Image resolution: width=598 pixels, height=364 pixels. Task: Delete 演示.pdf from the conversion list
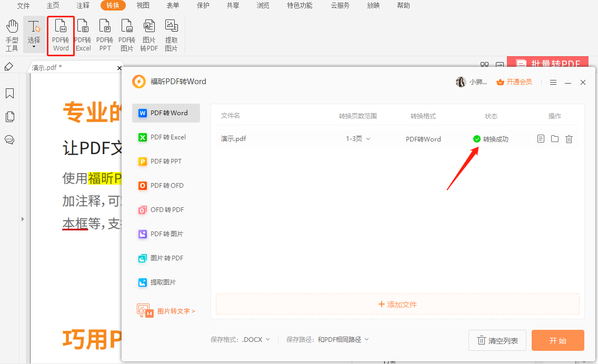pos(569,139)
